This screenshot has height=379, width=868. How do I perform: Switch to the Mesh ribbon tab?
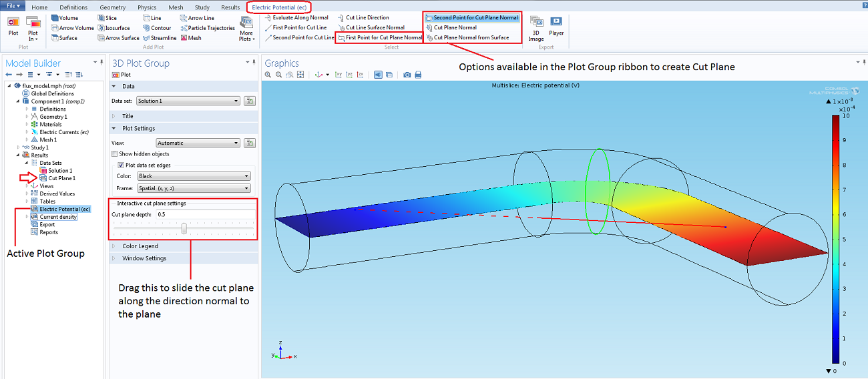click(x=176, y=7)
